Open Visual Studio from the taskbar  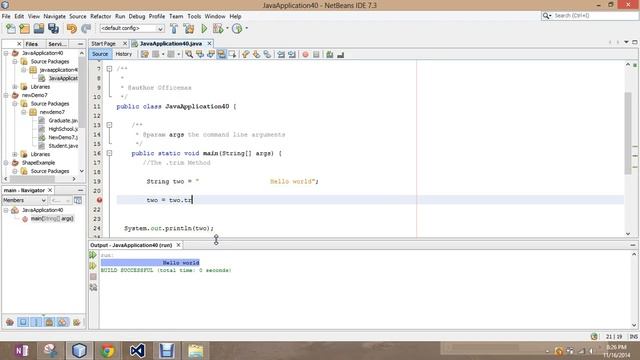tap(137, 351)
